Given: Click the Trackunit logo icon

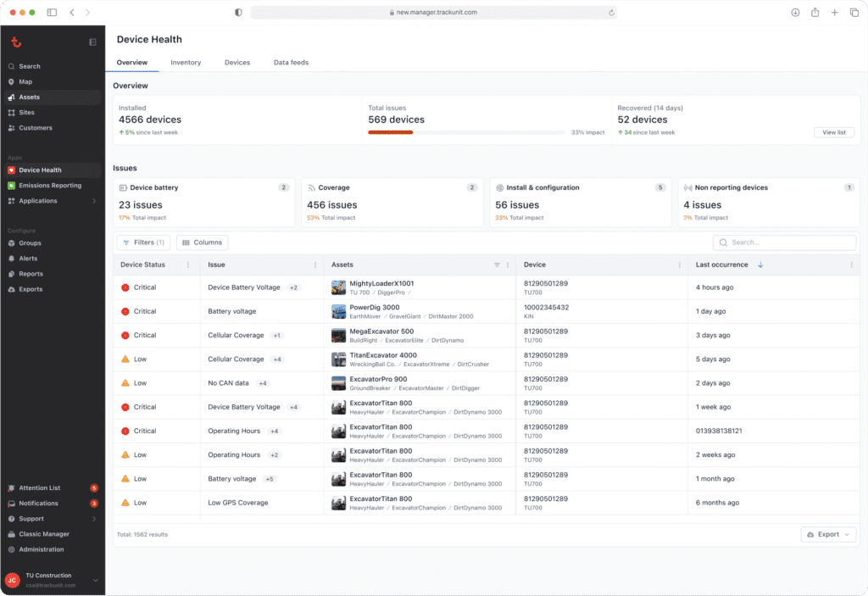Looking at the screenshot, I should 16,42.
